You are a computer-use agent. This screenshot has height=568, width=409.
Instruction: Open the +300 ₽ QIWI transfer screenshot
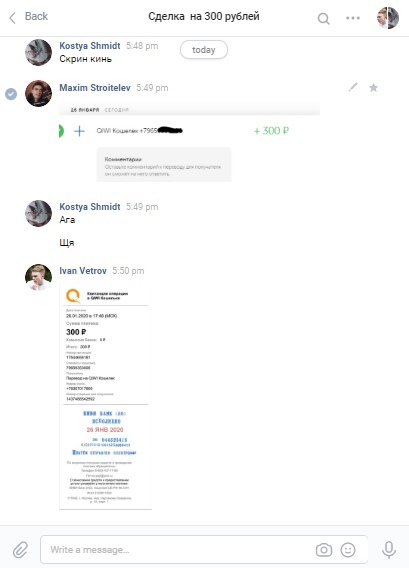[189, 143]
